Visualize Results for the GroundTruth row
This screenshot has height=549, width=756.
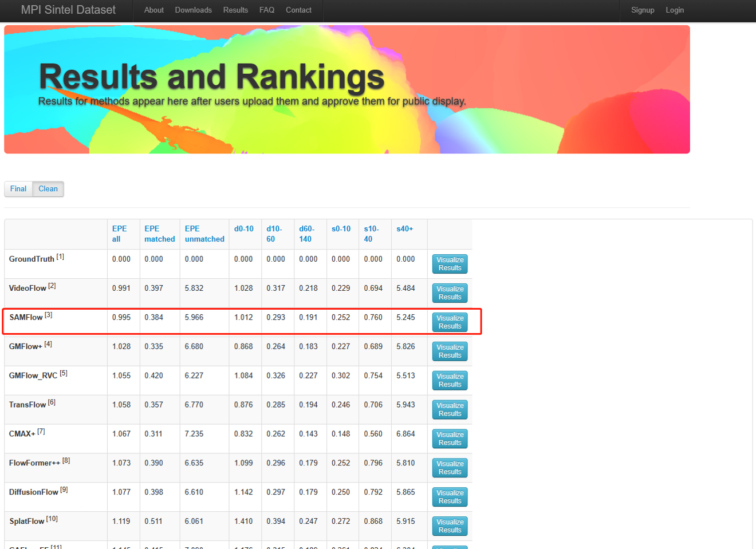click(x=450, y=264)
